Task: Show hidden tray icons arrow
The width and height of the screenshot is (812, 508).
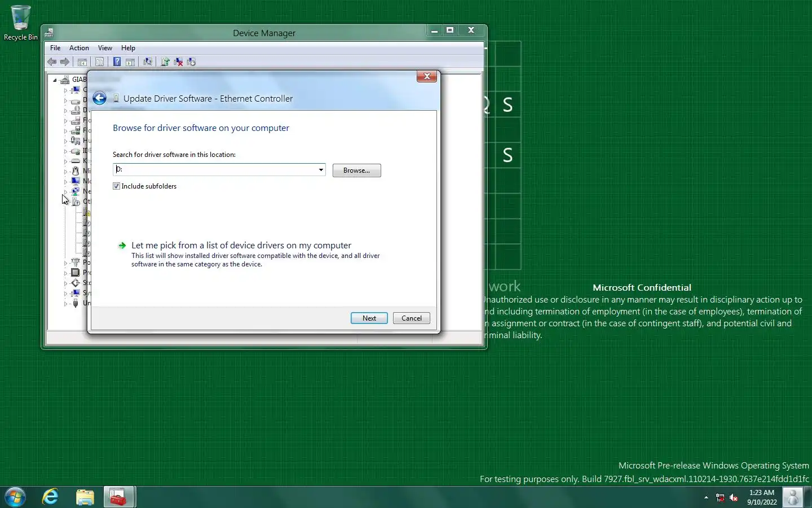Action: pos(706,497)
